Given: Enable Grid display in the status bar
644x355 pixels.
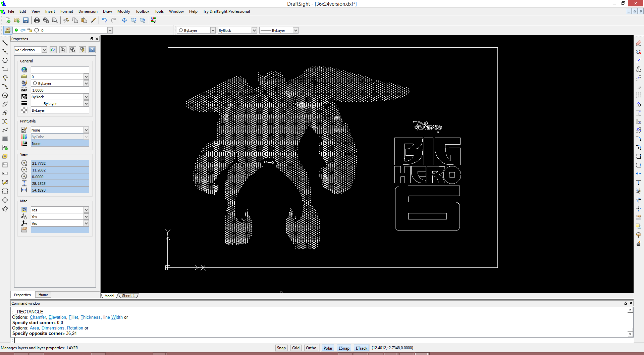Looking at the screenshot, I should pyautogui.click(x=296, y=348).
